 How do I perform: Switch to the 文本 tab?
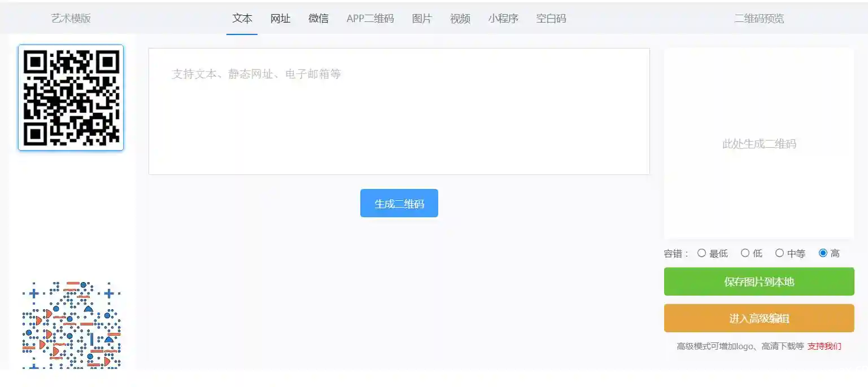[242, 18]
